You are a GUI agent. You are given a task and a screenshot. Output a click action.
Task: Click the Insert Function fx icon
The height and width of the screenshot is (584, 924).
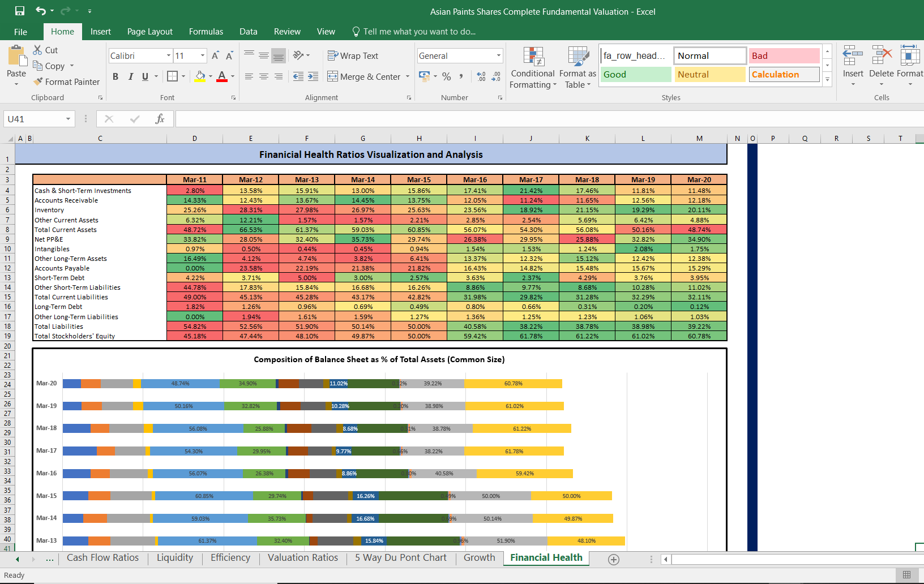click(x=160, y=119)
